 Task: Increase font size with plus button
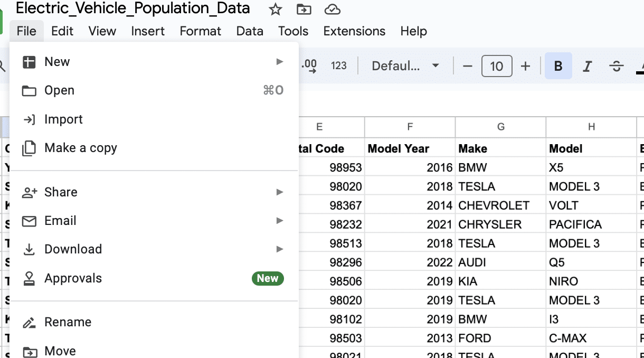pos(525,66)
